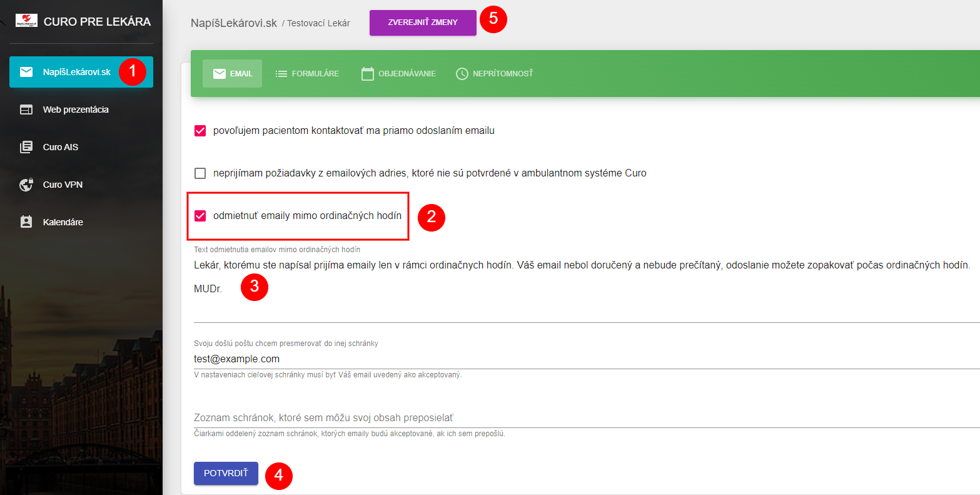Viewport: 980px width, 495px height.
Task: Enable neprijímam požiadavky z emailových adries checkbox
Action: 200,173
